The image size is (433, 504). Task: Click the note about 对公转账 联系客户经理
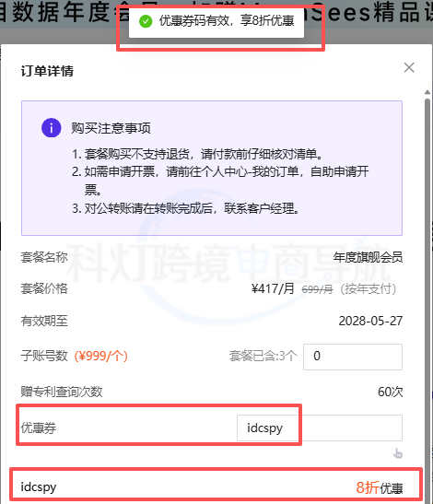(x=185, y=209)
